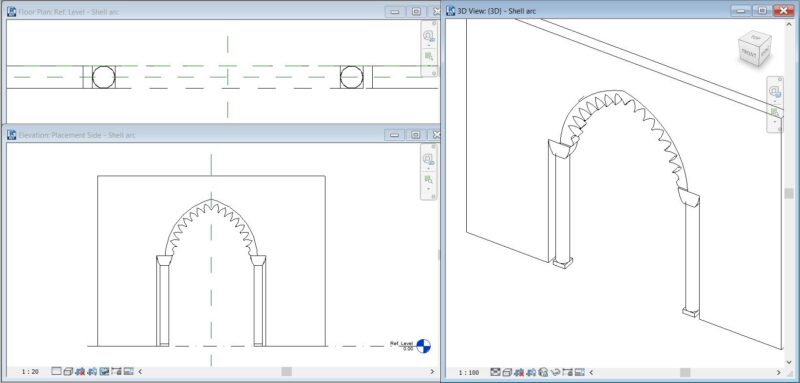Open the 1 : 20 view scale dropdown
The height and width of the screenshot is (383, 800).
30,372
